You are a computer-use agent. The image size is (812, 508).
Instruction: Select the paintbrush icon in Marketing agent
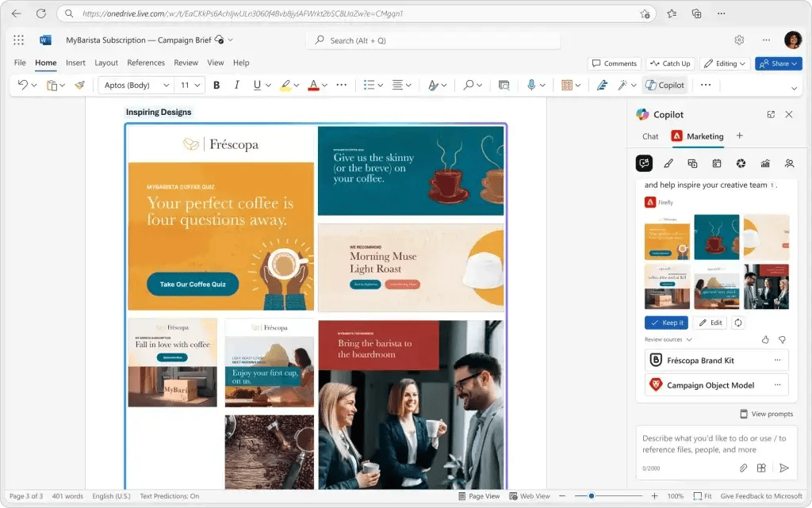click(668, 163)
